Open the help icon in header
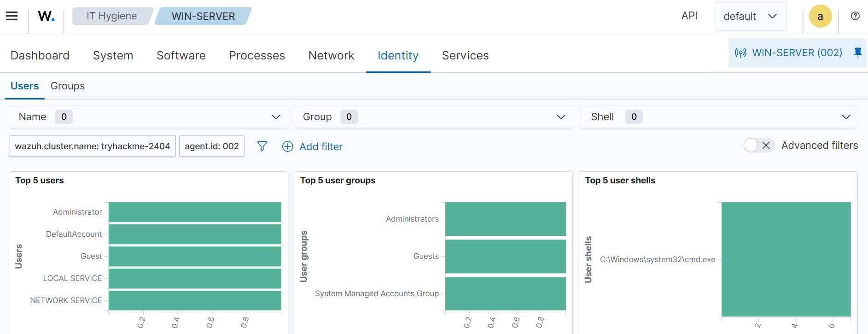This screenshot has width=868, height=334. click(x=855, y=16)
